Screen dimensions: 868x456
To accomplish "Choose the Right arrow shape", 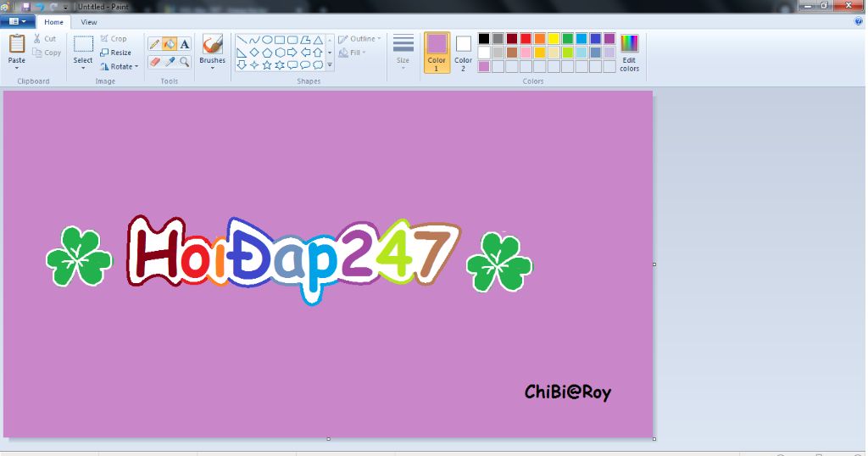I will pyautogui.click(x=292, y=53).
